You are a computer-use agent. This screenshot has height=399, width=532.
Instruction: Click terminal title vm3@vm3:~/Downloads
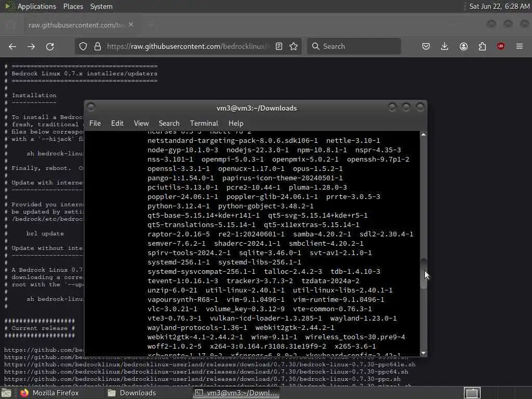[x=257, y=108]
